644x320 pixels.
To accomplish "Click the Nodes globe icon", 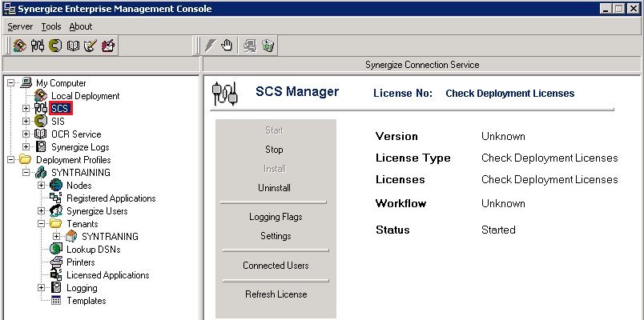I will coord(56,186).
